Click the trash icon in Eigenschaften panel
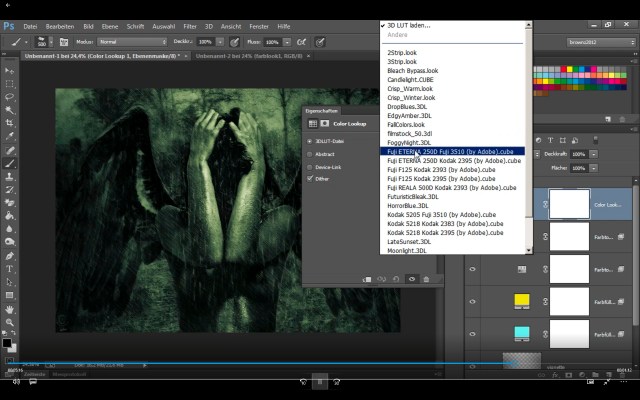Image resolution: width=640 pixels, height=400 pixels. click(426, 279)
